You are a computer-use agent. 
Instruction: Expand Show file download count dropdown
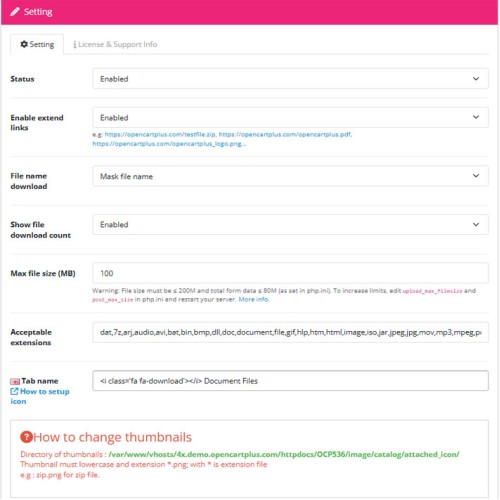[x=290, y=224]
